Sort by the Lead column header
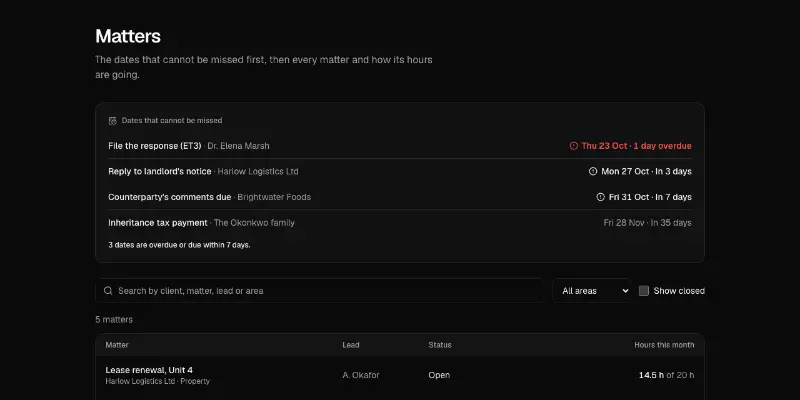Screen dimensions: 800x400 (351, 345)
